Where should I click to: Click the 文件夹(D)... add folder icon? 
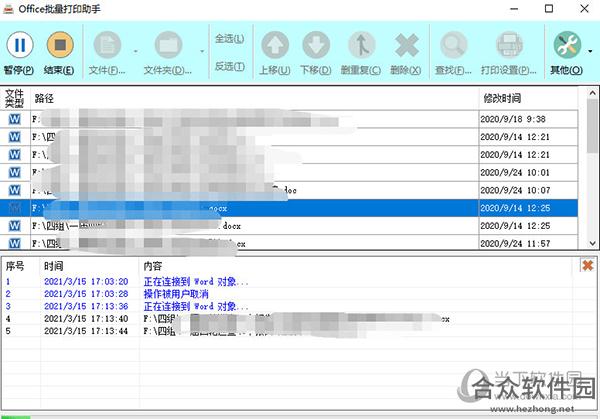click(168, 45)
